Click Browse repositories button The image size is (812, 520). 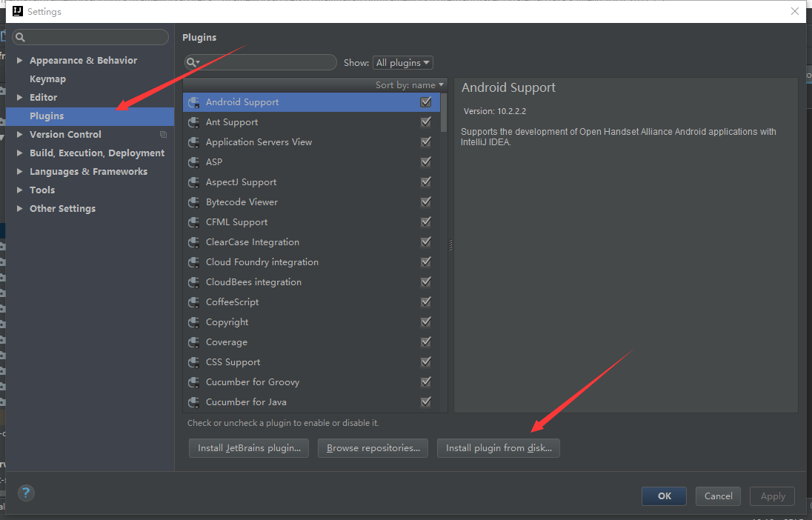point(373,448)
